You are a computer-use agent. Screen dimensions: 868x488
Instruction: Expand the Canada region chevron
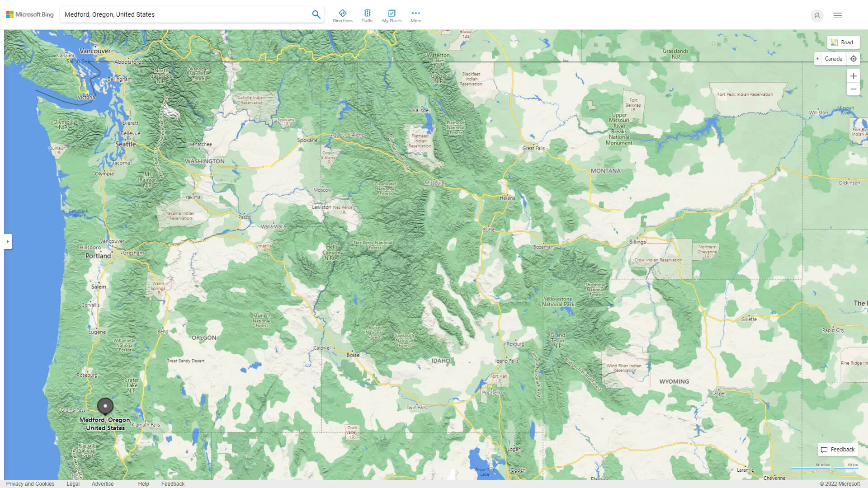pos(818,58)
